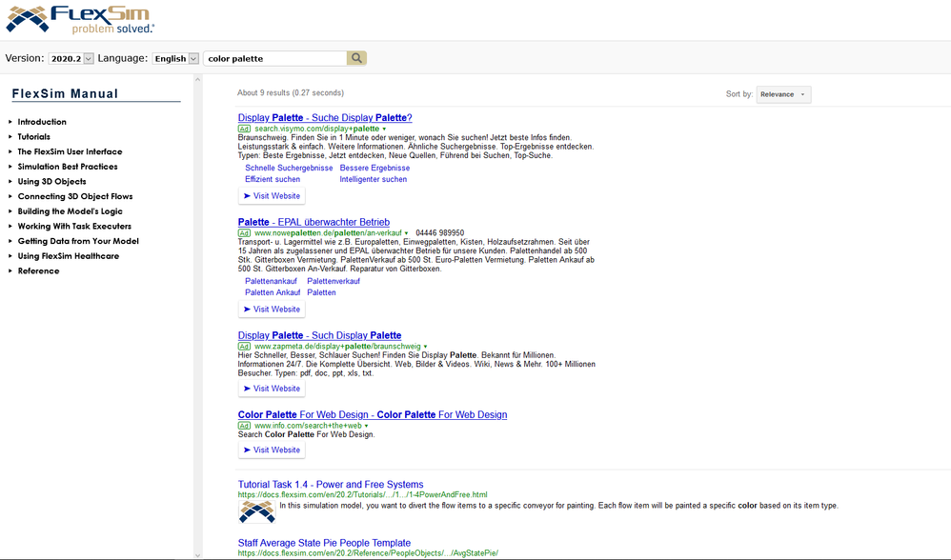Screen dimensions: 951x560
Task: Click phone number 04446 989950
Action: (x=439, y=233)
